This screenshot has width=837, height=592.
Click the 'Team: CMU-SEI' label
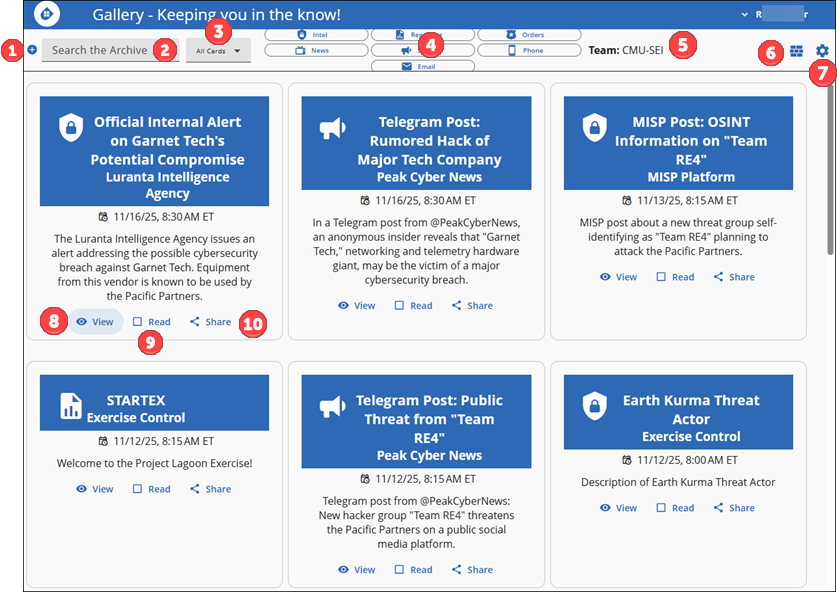(626, 50)
